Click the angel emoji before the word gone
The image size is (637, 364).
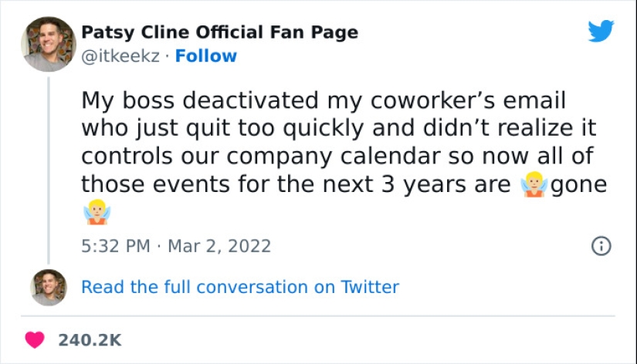534,185
